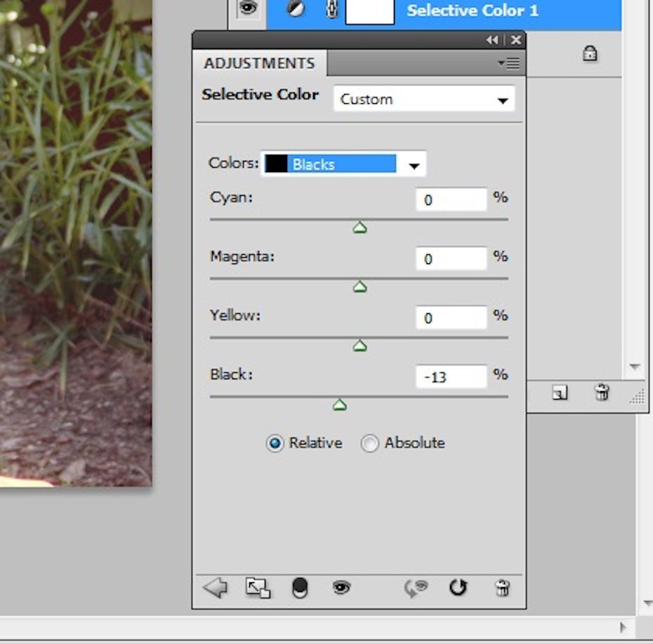Delete this adjustment layer trash icon
Viewport: 653px width, 644px height.
tap(502, 588)
